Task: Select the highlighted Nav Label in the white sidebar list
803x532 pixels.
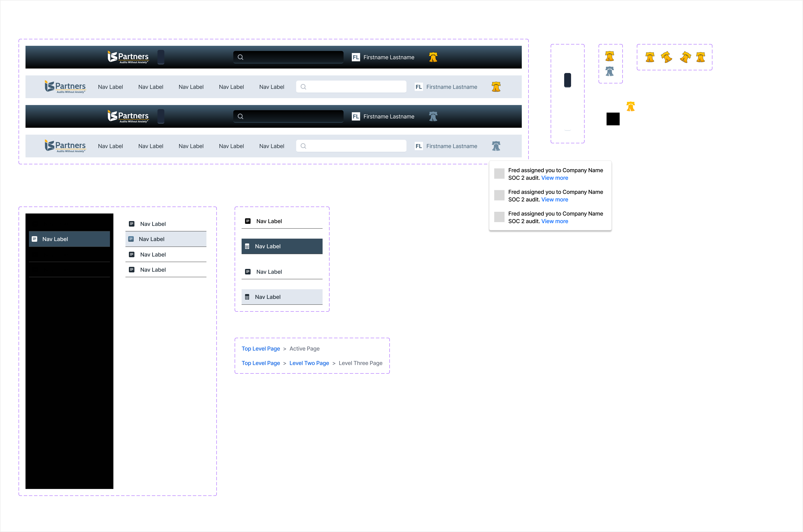Action: click(166, 239)
